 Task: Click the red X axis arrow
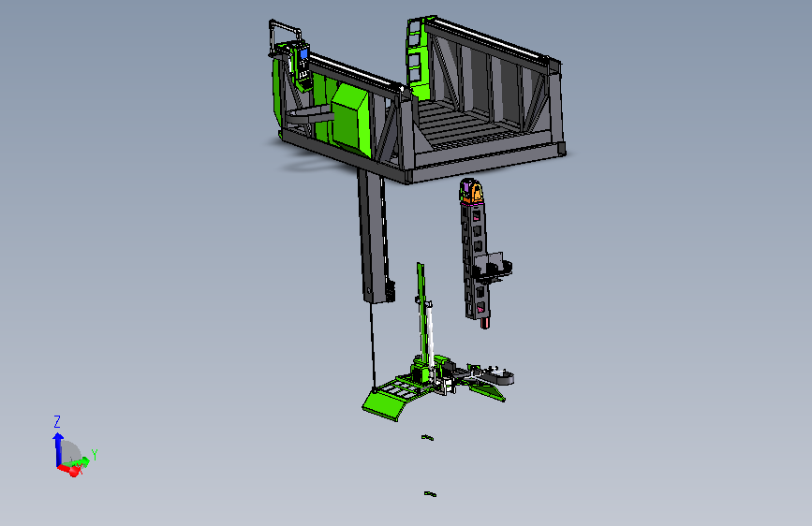click(70, 470)
